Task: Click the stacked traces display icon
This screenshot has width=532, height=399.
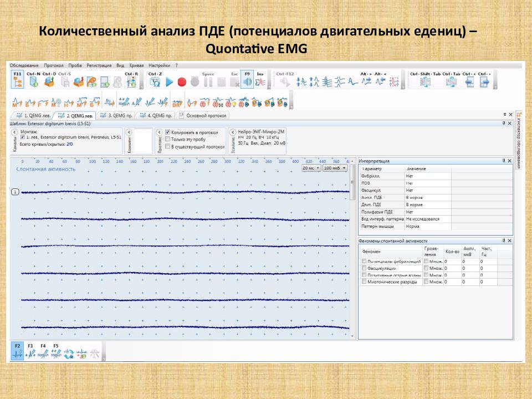Action: [x=327, y=82]
